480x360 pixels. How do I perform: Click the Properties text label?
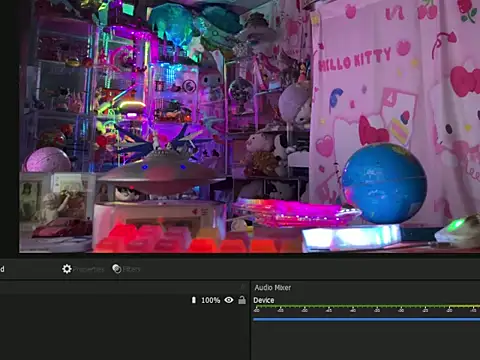point(89,269)
